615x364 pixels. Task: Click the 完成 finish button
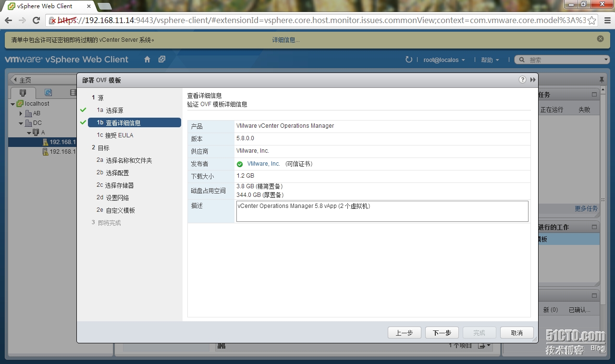(479, 333)
